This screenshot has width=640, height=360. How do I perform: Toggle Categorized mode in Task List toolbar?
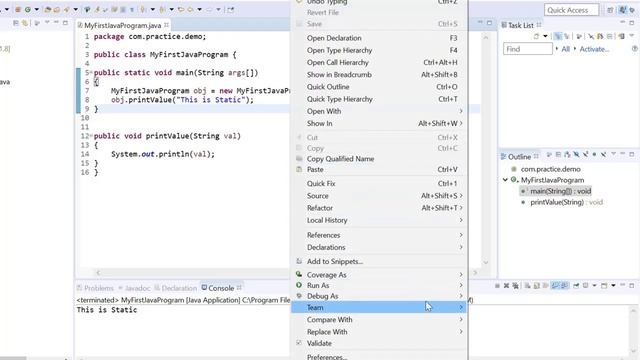[557, 36]
